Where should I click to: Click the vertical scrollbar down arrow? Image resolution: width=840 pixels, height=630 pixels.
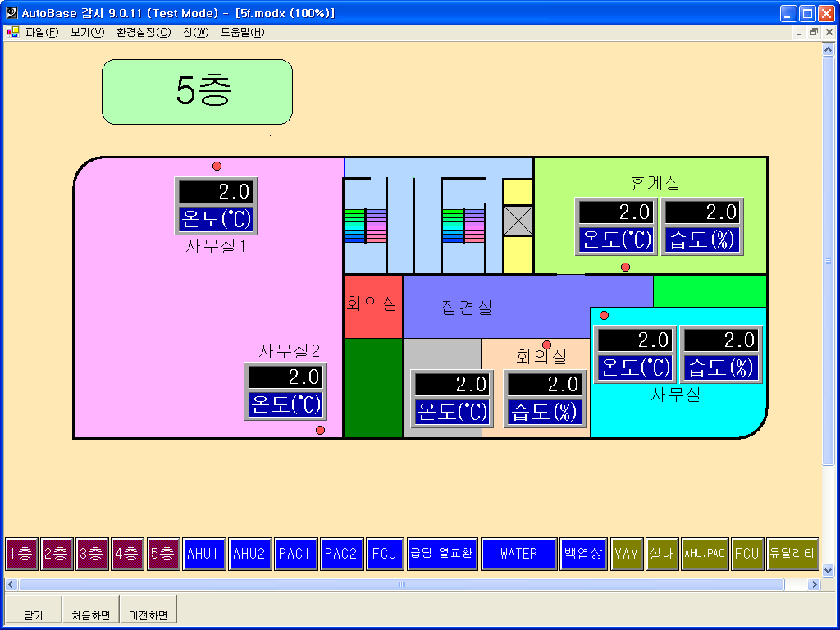828,570
